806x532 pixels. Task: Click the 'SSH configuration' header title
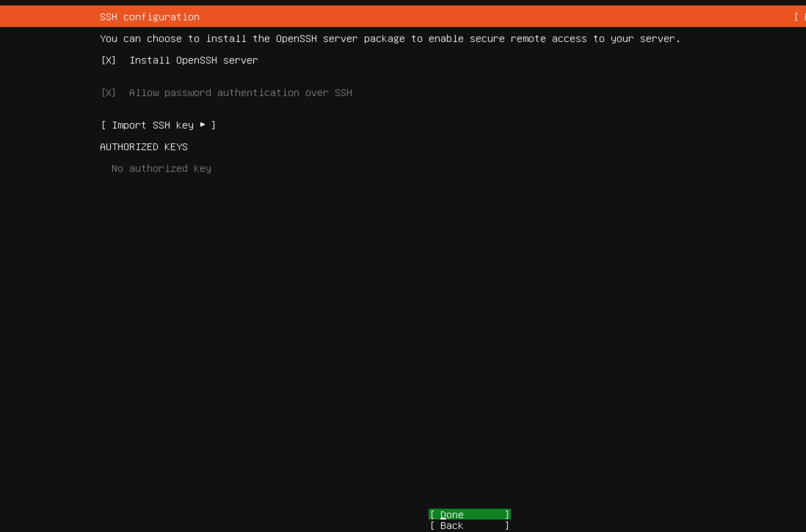point(149,17)
